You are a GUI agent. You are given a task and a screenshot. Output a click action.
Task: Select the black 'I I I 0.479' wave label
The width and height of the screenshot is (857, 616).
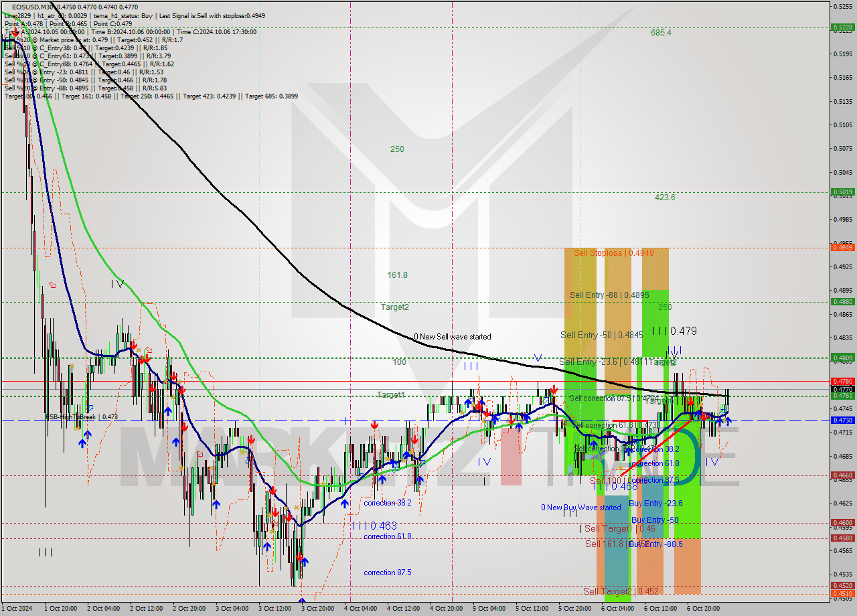coord(674,331)
